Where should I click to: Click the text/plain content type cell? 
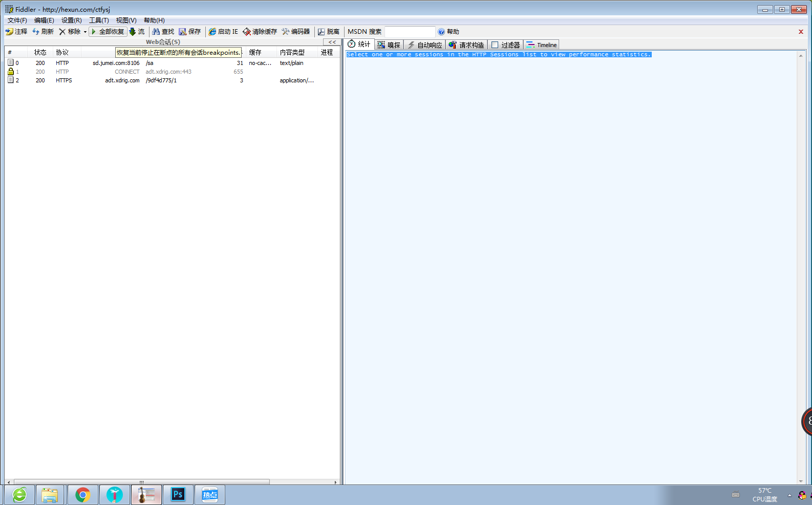click(291, 63)
